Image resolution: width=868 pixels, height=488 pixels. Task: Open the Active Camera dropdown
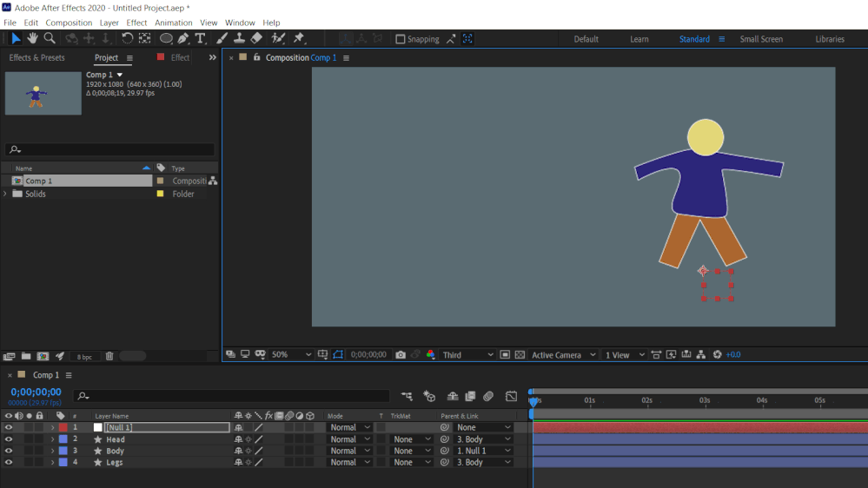pyautogui.click(x=564, y=355)
